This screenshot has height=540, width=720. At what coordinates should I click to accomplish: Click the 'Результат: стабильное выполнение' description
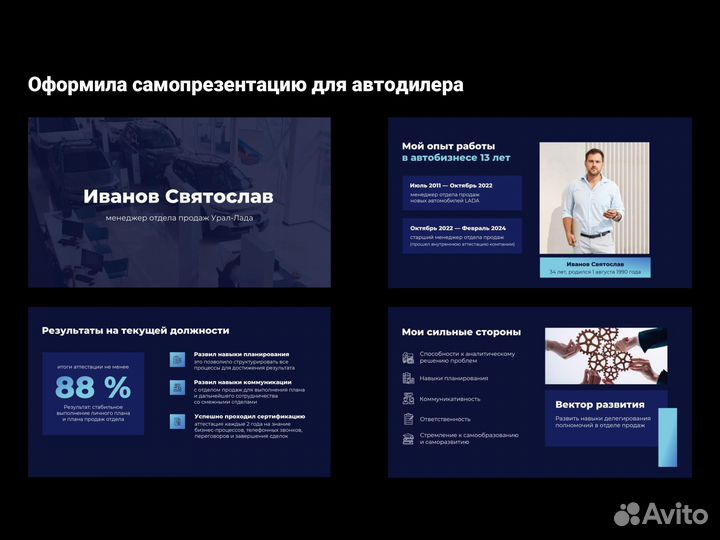pos(93,413)
